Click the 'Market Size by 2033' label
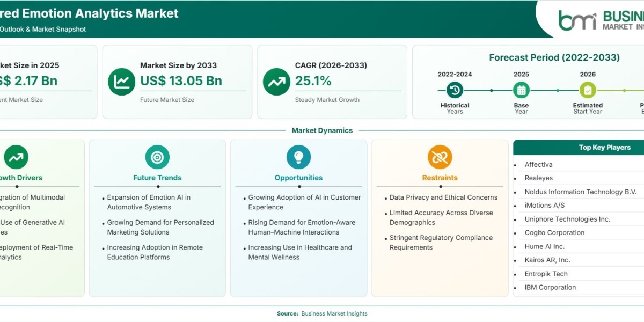644x322 pixels. pos(179,65)
